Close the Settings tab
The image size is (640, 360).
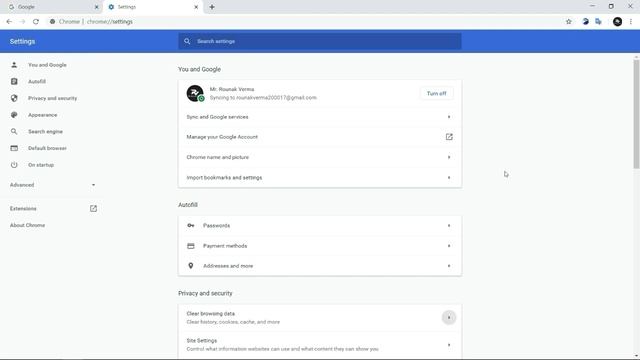tap(196, 7)
